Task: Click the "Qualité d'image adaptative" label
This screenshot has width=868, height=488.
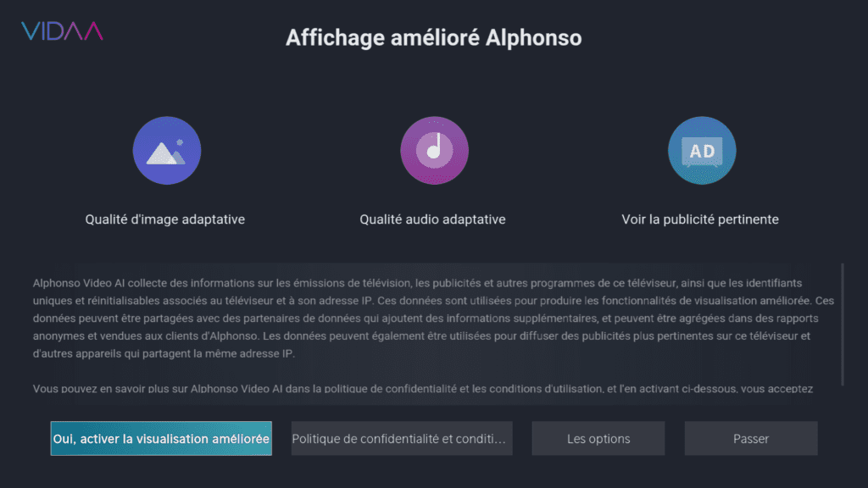Action: point(164,219)
